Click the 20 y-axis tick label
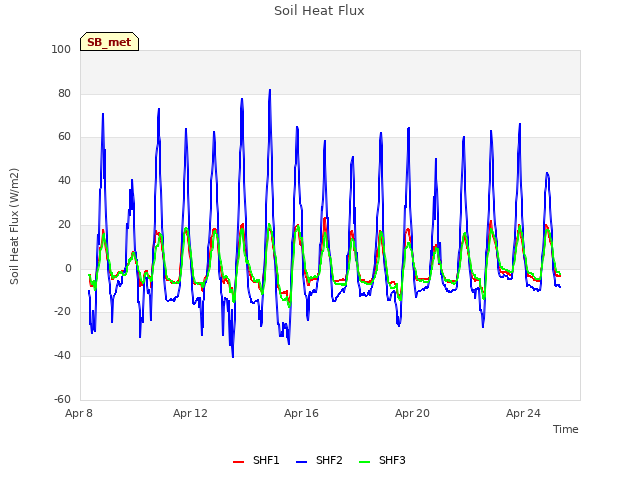 point(64,224)
